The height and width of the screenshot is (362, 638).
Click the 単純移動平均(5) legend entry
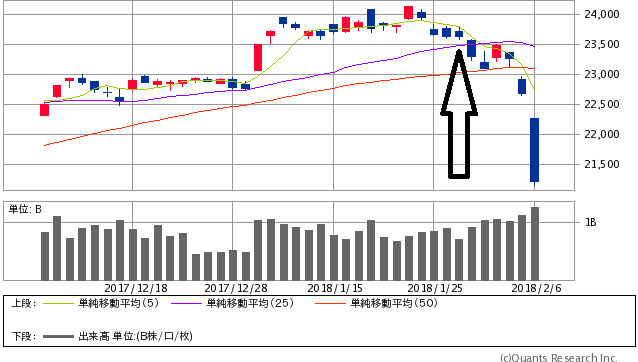[x=118, y=303]
